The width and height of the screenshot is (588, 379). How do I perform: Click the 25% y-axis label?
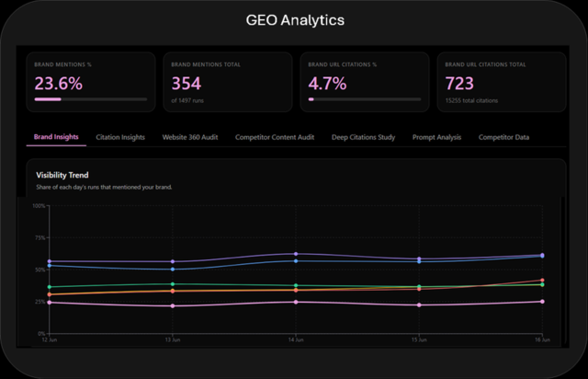coord(40,302)
